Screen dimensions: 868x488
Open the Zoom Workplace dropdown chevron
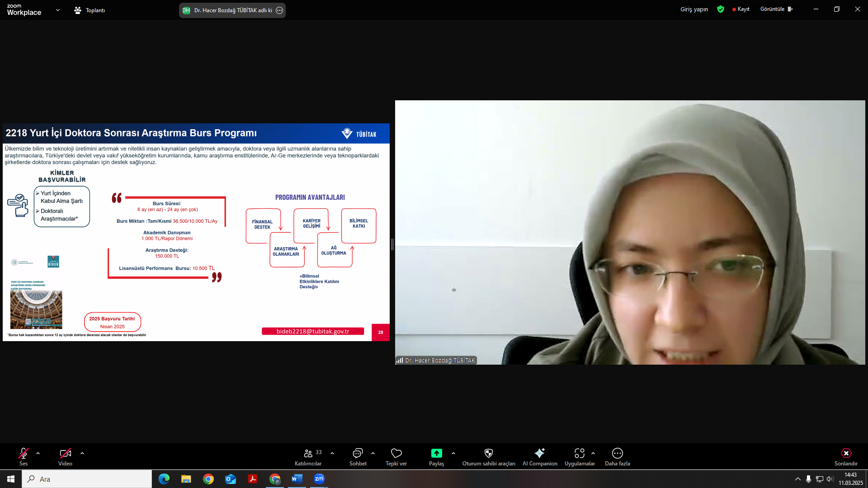coord(58,10)
